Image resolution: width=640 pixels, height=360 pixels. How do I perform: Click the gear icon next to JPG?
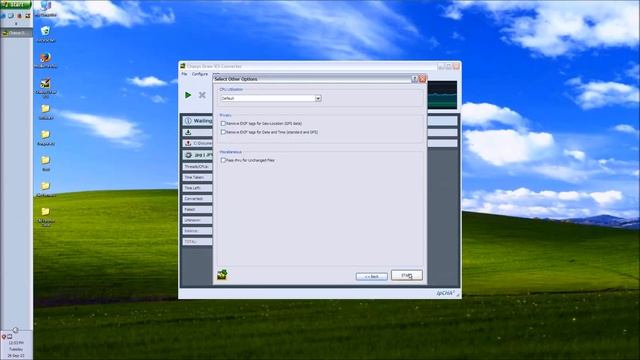point(189,155)
